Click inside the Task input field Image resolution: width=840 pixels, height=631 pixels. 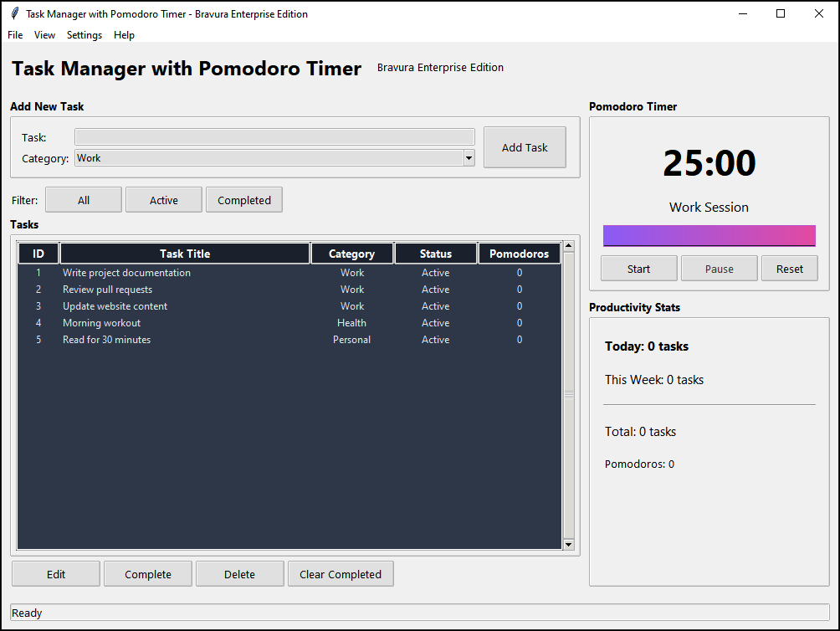[x=274, y=136]
